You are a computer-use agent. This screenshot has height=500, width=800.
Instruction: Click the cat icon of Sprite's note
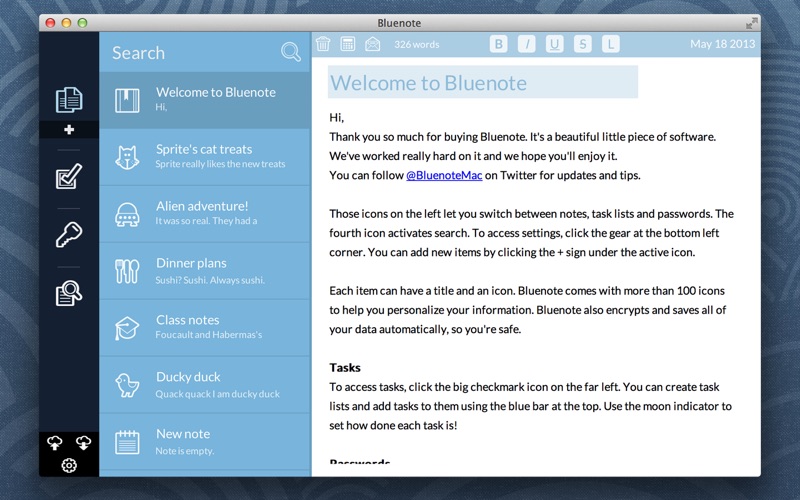(127, 157)
